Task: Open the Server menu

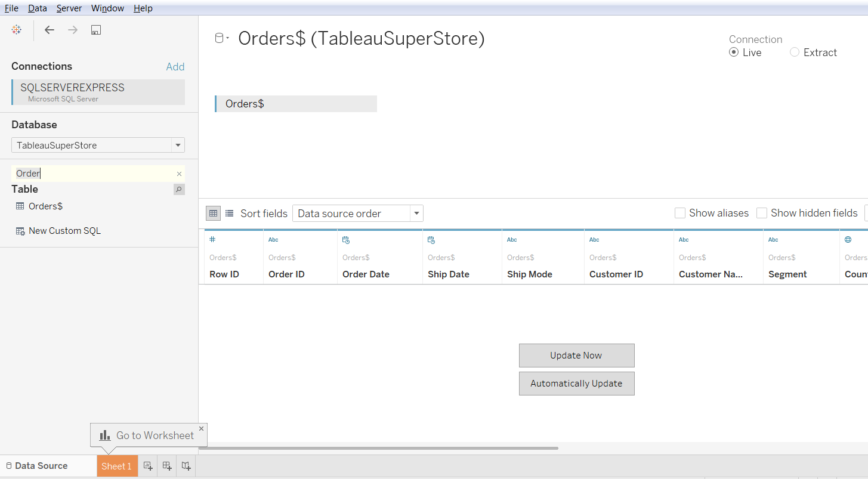Action: pyautogui.click(x=69, y=8)
